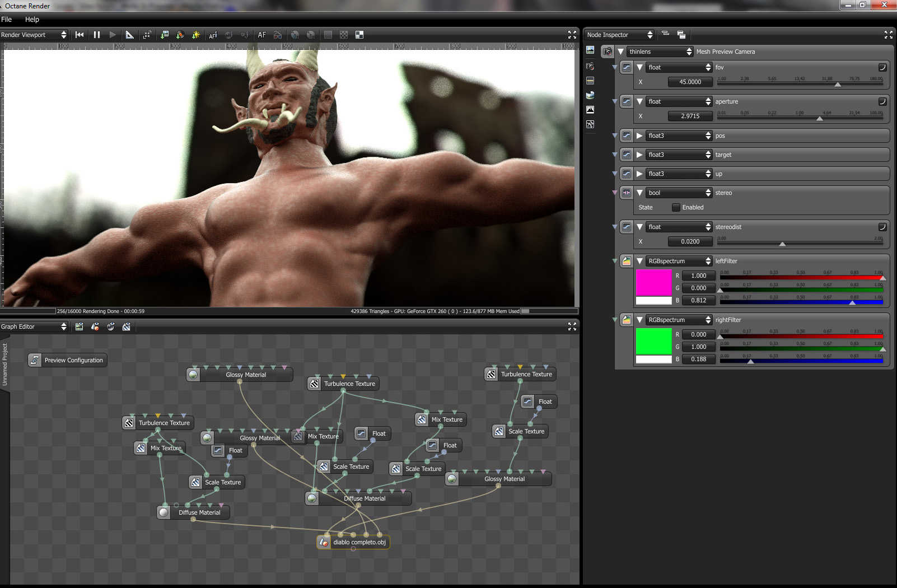
Task: Click the collapse-all nodes icon in Node Inspector
Action: 666,34
